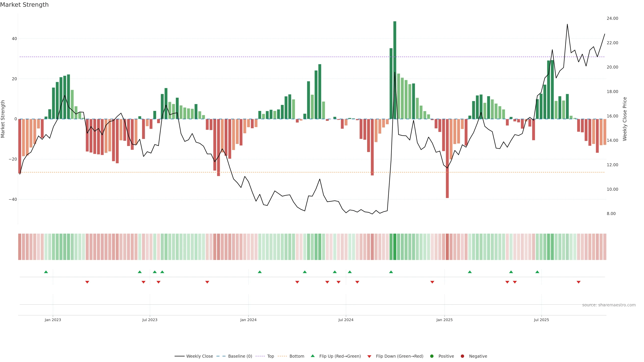This screenshot has height=362, width=644.
Task: Click the darkest green heatmap strip cell
Action: pos(395,247)
